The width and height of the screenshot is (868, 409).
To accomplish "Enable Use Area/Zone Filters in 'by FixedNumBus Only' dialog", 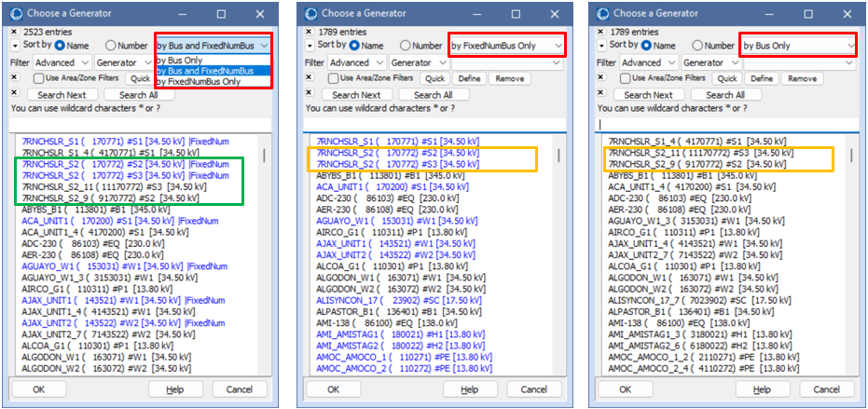I will click(333, 79).
